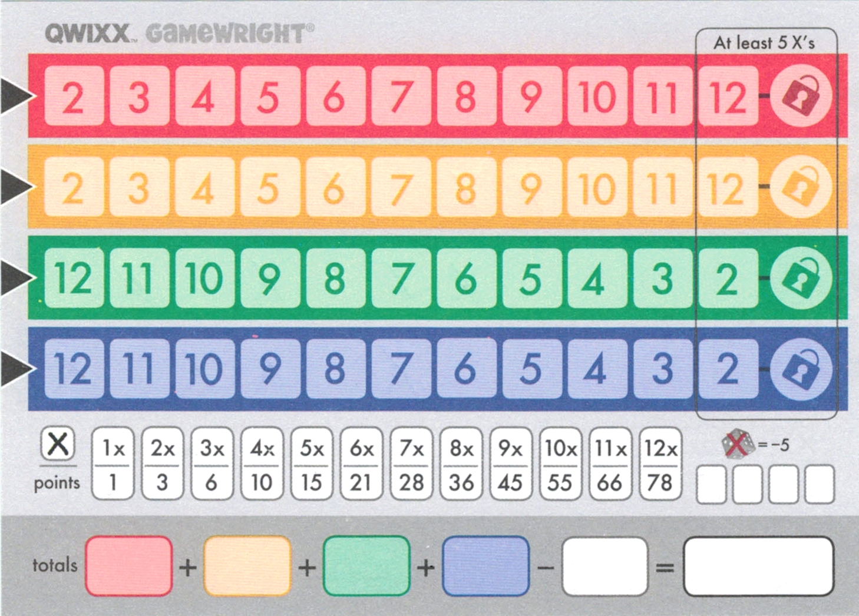Click the arrow beside the red row
This screenshot has height=616, width=859.
tap(15, 96)
